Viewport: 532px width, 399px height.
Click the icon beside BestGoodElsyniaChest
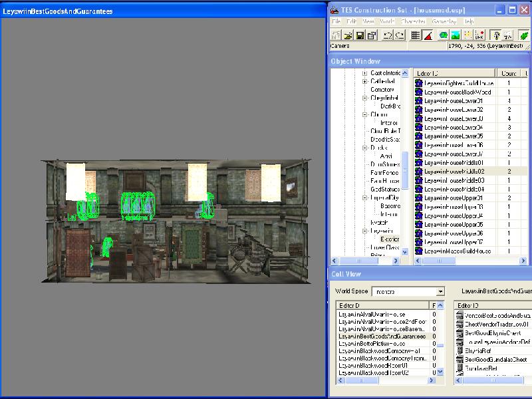460,333
